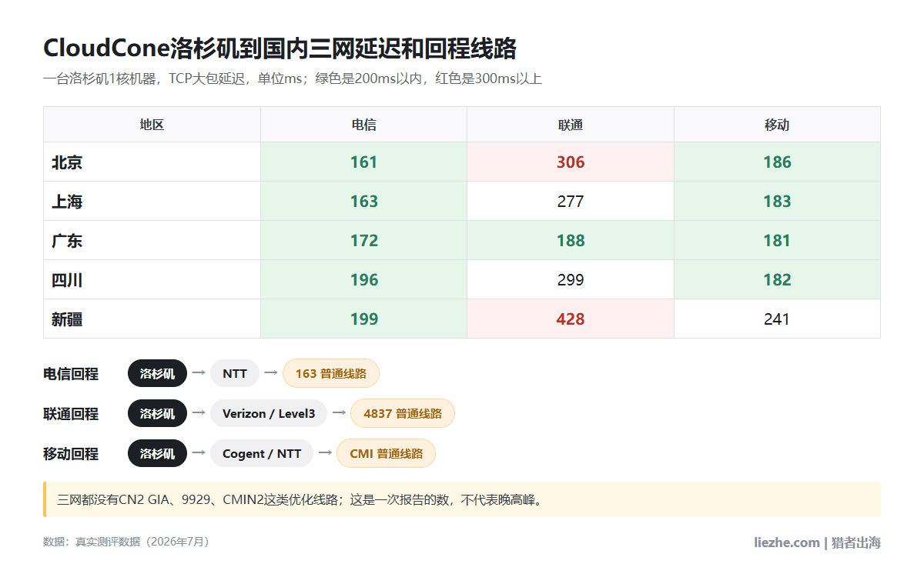Open the liezhe.com | 猎者出海 link
The image size is (924, 584).
tap(817, 542)
